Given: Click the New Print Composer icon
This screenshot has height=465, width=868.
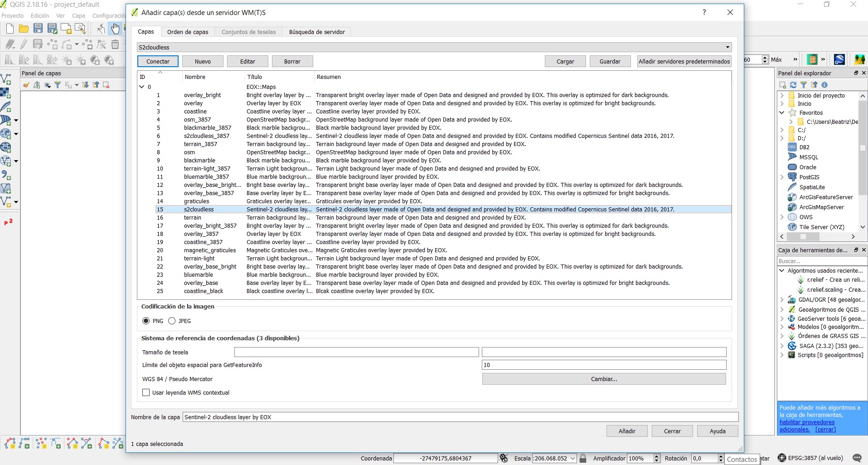Looking at the screenshot, I should (x=66, y=29).
